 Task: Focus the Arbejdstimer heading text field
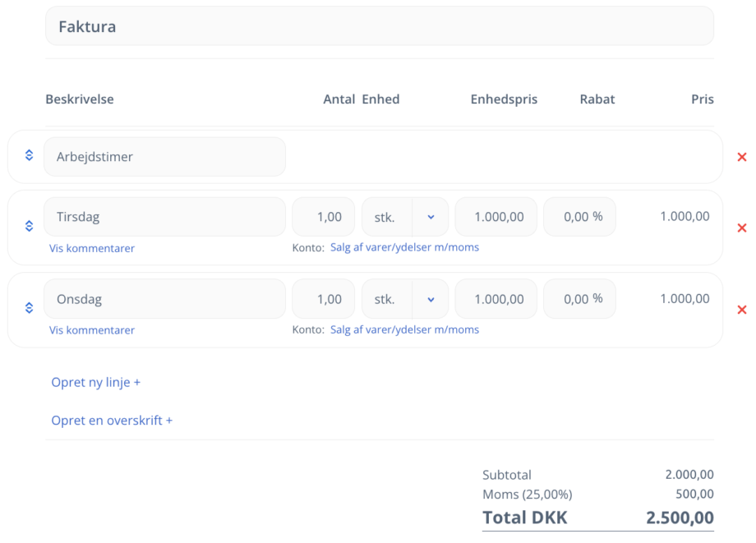coord(164,157)
